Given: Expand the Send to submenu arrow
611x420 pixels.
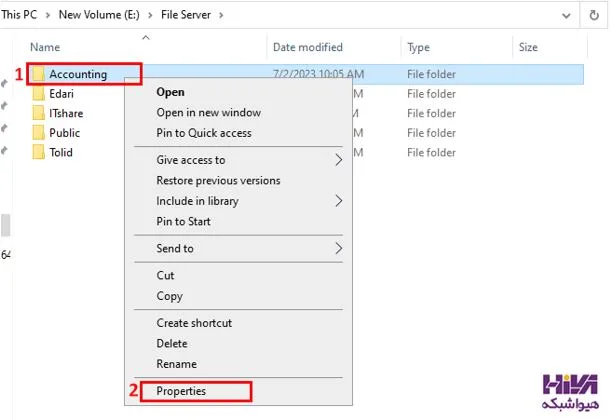Looking at the screenshot, I should (339, 248).
